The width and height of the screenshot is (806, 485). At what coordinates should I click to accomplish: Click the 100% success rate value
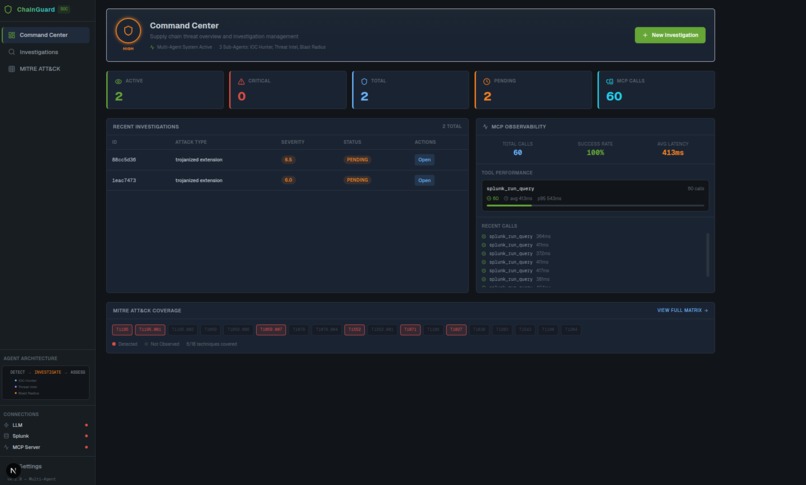595,153
